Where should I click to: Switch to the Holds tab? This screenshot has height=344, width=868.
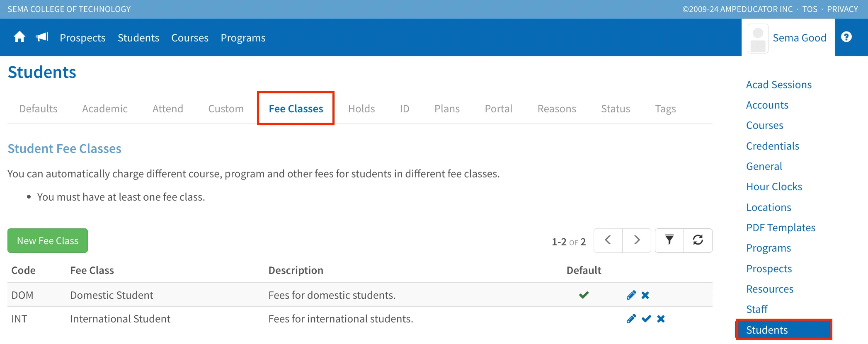361,109
